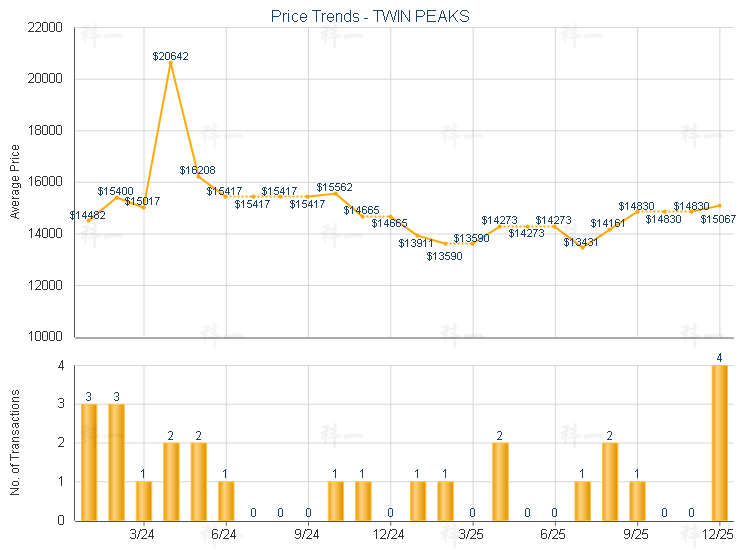Select the $16208 data point label
Screen dimensions: 740x550
point(197,170)
